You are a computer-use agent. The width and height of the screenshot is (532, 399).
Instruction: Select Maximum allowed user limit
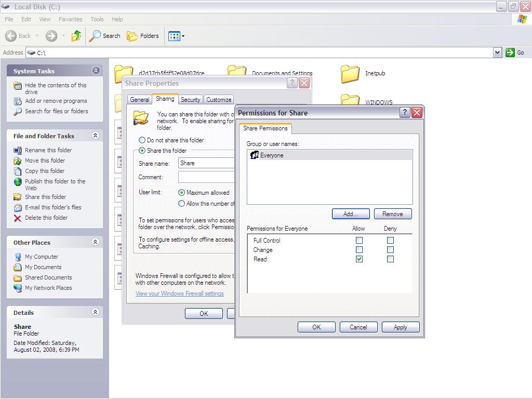point(181,192)
